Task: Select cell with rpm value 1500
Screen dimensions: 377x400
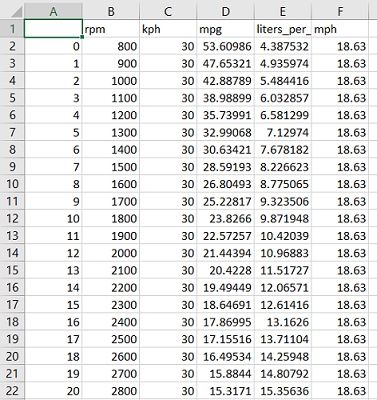Action: [111, 167]
